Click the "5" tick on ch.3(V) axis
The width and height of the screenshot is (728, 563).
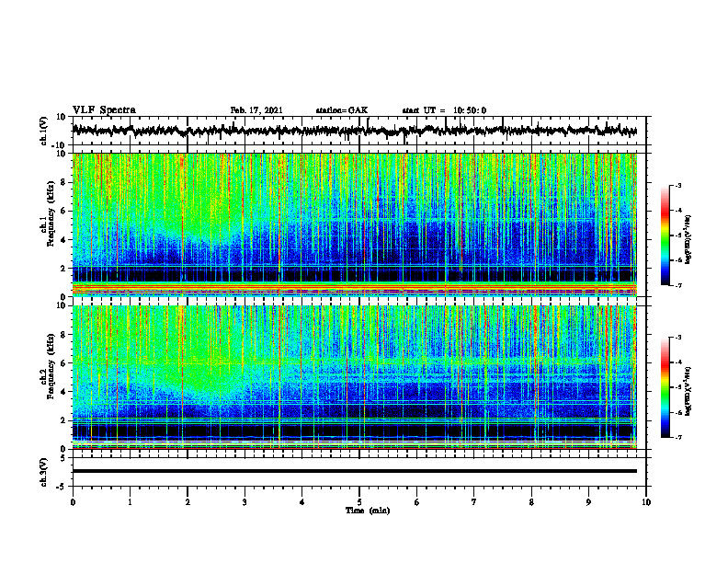pyautogui.click(x=63, y=457)
